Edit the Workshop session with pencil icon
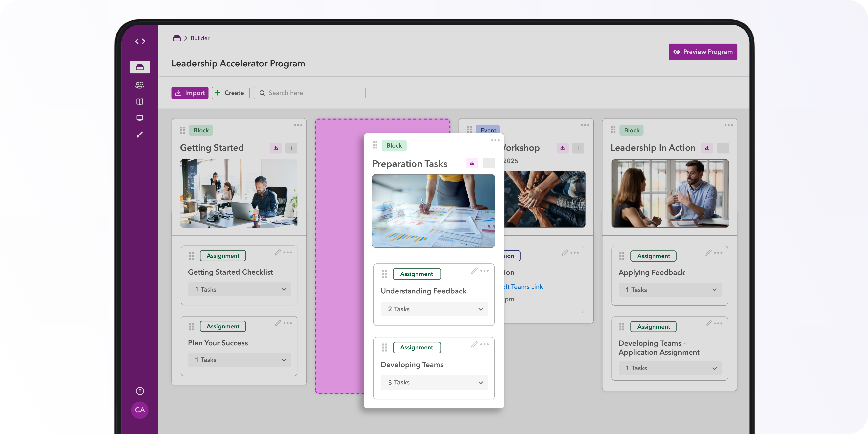This screenshot has width=868, height=434. pyautogui.click(x=565, y=253)
